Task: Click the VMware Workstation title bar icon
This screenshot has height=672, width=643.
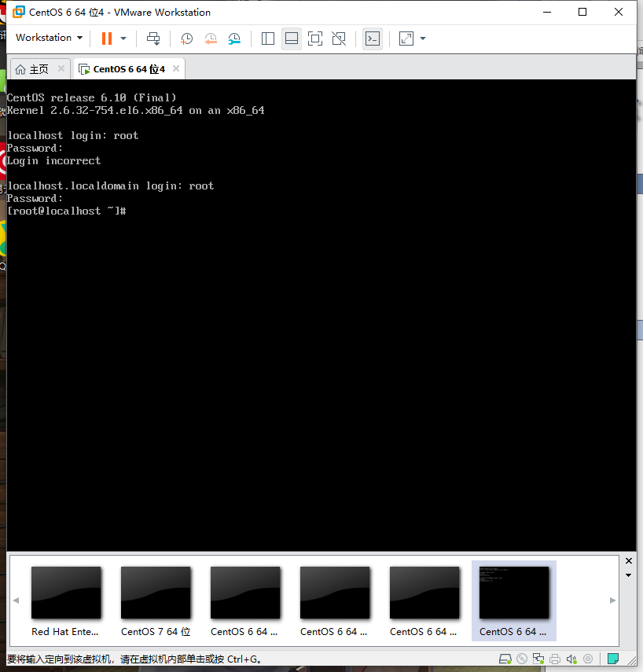Action: (x=18, y=12)
